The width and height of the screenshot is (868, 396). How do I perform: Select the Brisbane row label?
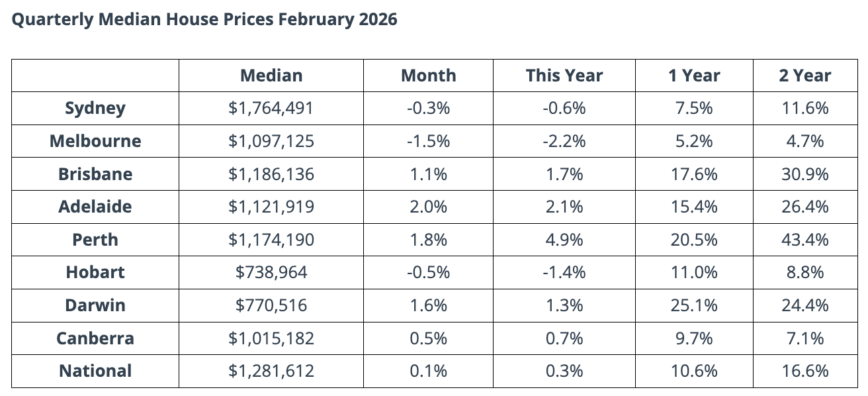(x=95, y=174)
